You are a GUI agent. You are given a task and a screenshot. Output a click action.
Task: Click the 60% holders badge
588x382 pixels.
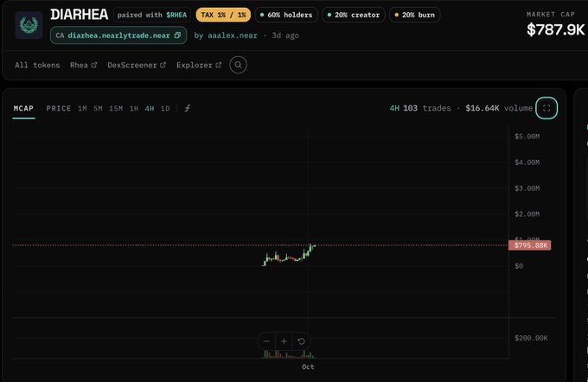(286, 15)
